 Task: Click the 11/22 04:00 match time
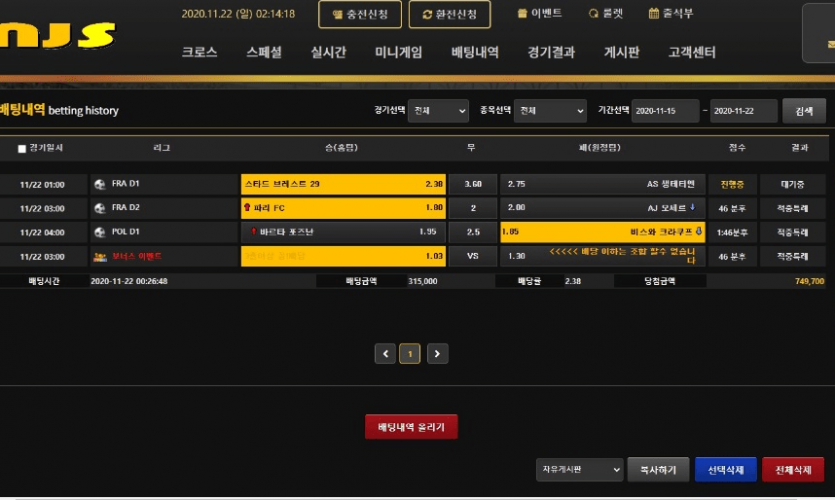point(42,233)
